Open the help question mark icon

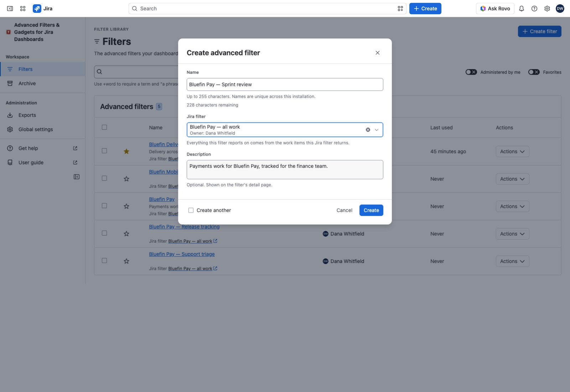click(534, 9)
